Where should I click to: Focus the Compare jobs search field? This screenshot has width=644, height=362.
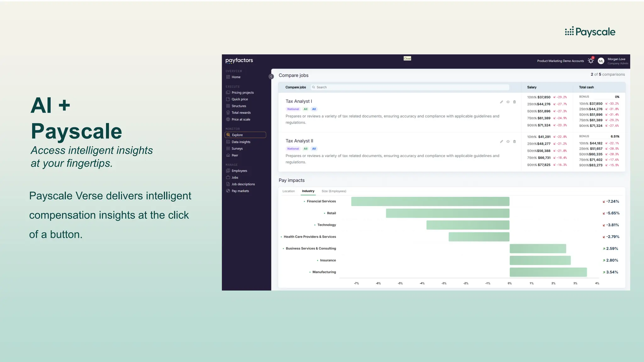click(410, 87)
